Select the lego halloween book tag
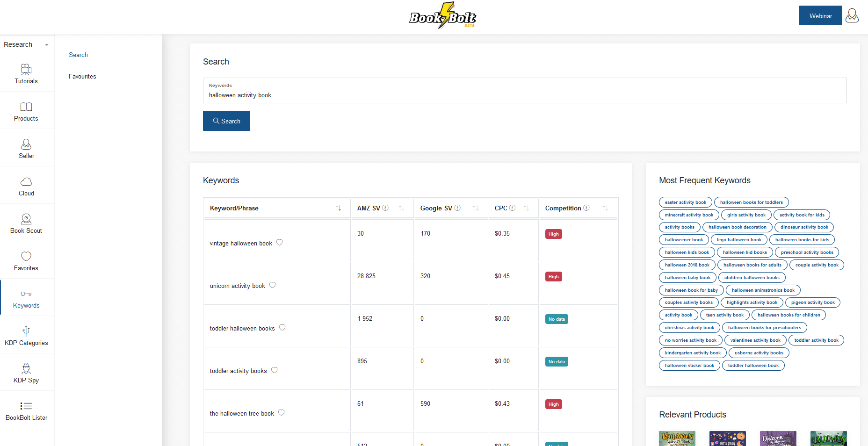868x446 pixels. coord(739,240)
